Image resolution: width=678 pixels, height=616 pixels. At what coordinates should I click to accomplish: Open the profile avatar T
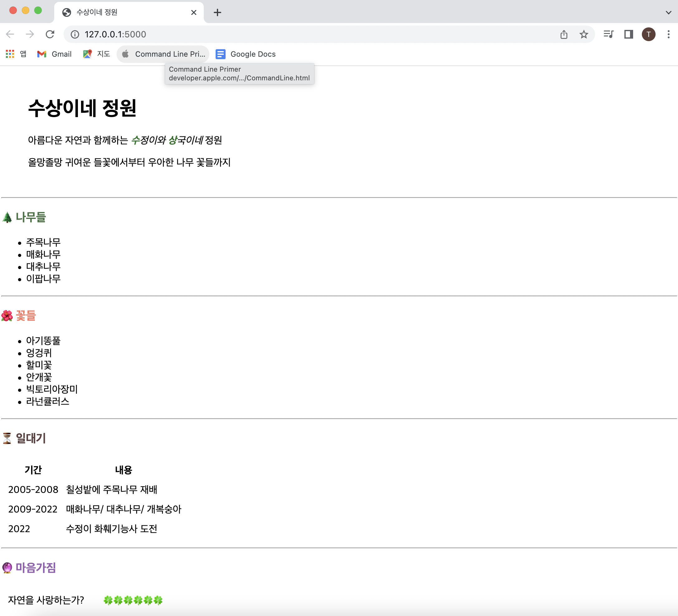click(648, 34)
